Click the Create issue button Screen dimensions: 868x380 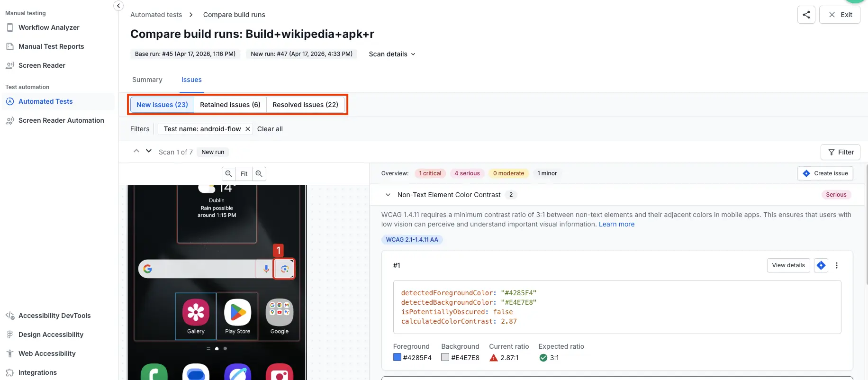coord(825,173)
